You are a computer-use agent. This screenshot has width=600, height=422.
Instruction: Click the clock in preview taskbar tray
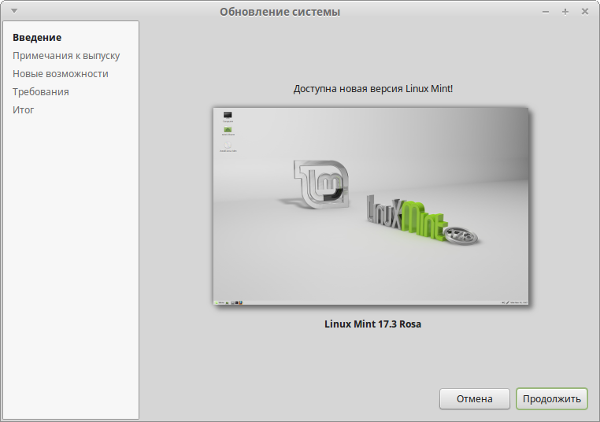click(519, 300)
